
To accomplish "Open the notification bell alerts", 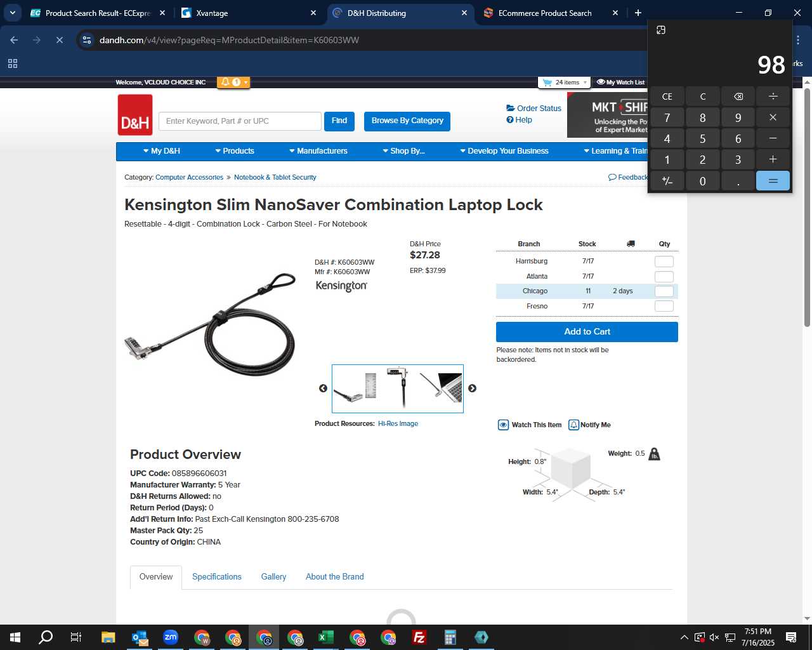I will [x=233, y=82].
